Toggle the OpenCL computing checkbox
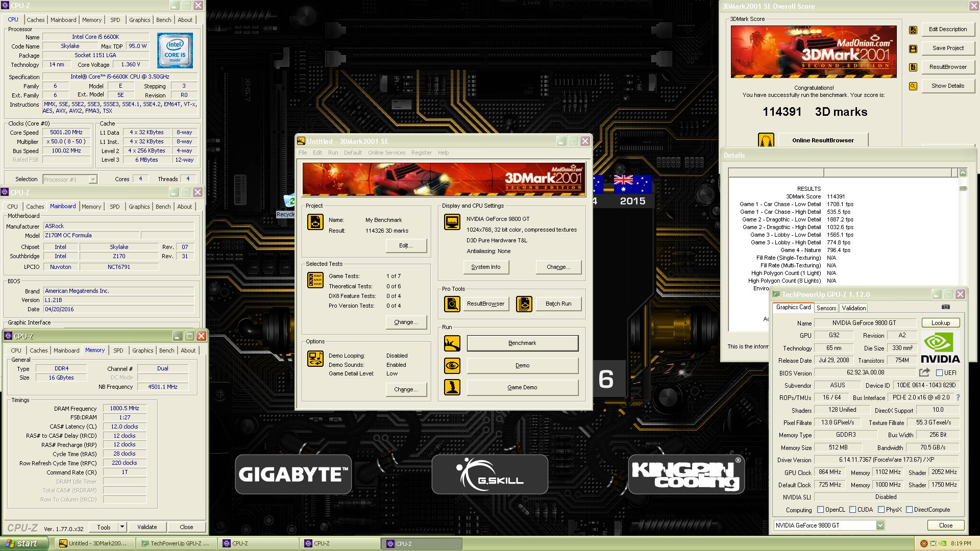Viewport: 980px width, 551px height. [820, 510]
